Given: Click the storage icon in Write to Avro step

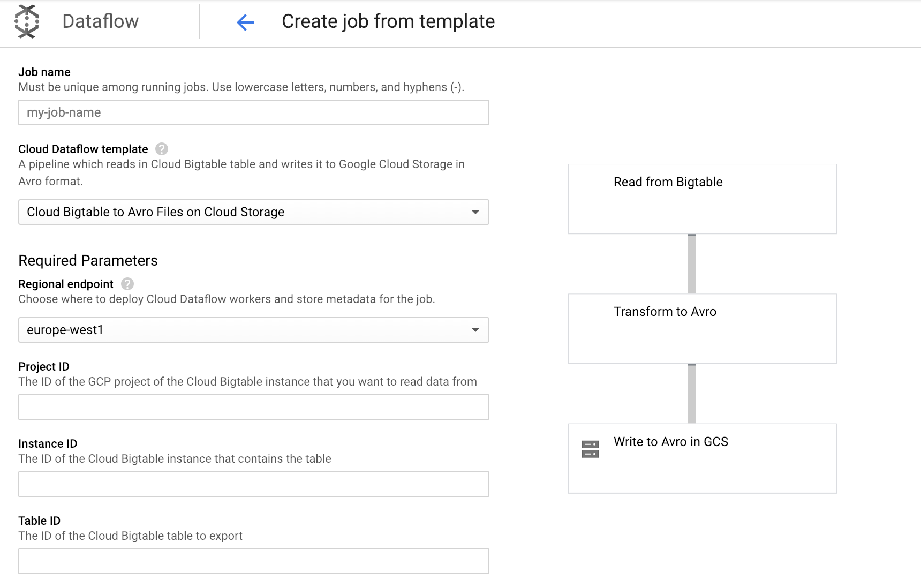Looking at the screenshot, I should (x=590, y=449).
